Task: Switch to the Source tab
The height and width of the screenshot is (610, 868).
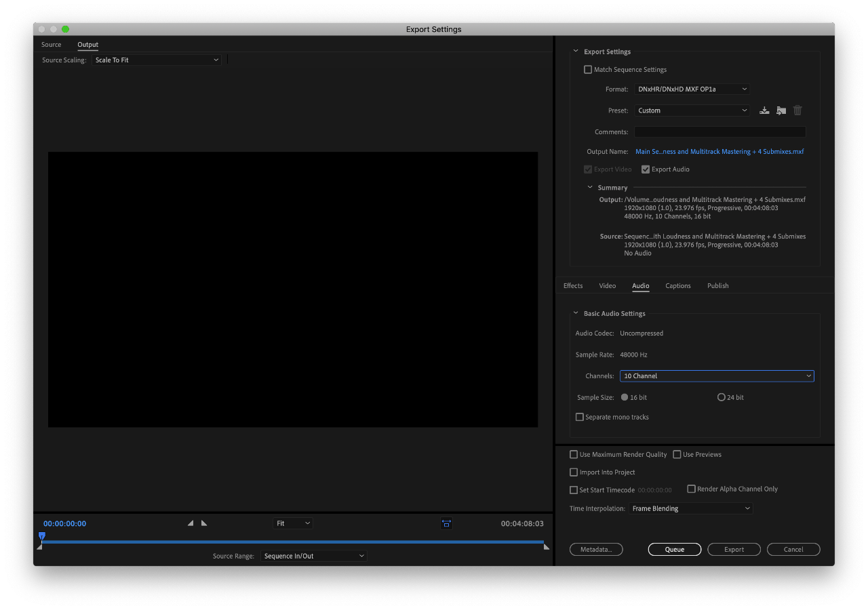Action: tap(52, 45)
